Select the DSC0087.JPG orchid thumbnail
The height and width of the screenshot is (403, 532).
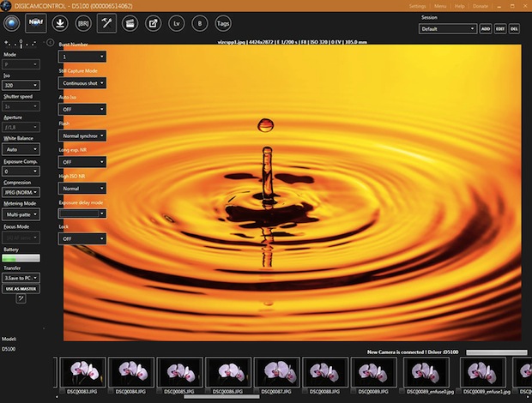[277, 372]
